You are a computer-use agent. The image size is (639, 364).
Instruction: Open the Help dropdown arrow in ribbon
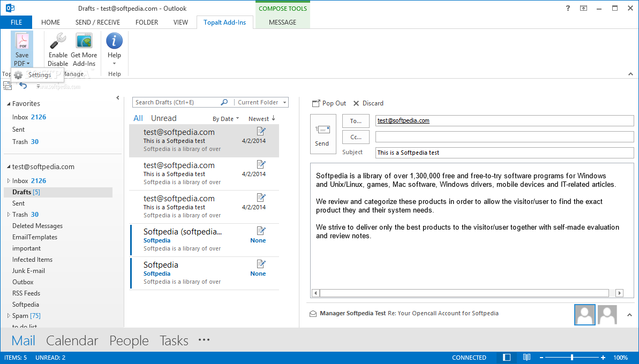[114, 64]
